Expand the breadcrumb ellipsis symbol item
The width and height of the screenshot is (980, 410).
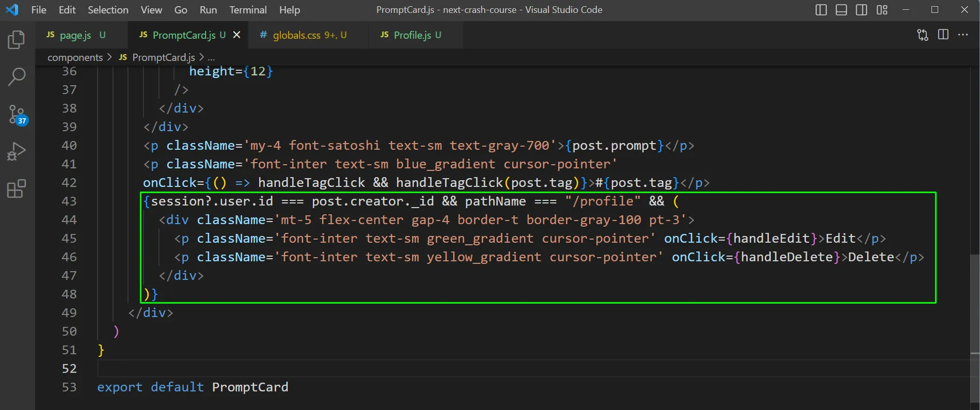click(211, 57)
